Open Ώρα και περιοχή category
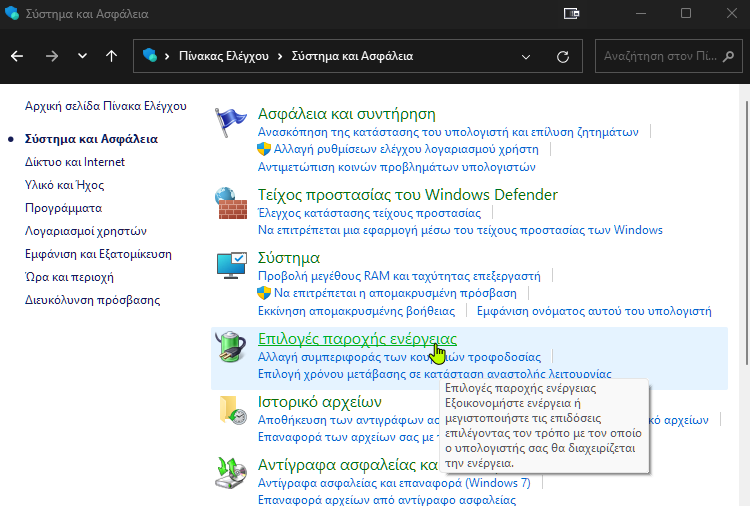 point(69,277)
